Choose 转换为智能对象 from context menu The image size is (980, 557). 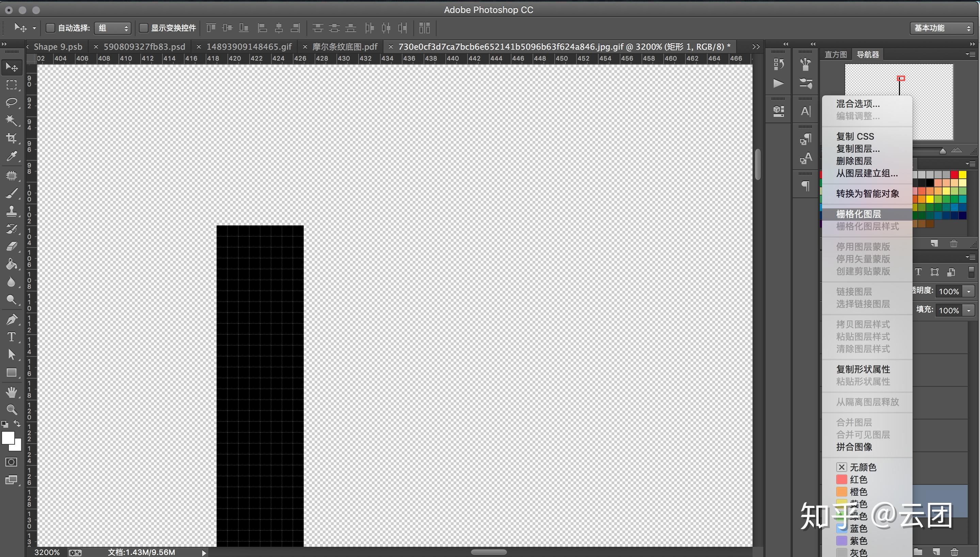pyautogui.click(x=867, y=194)
